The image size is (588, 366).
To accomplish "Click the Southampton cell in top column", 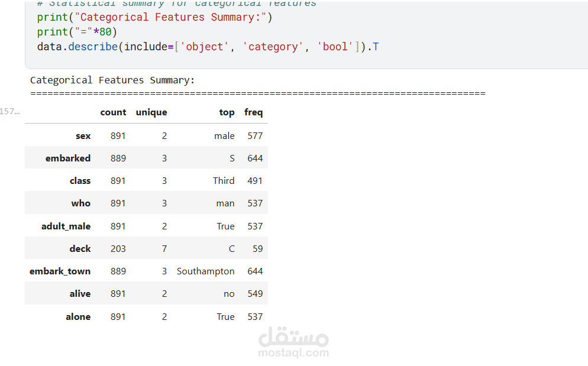I will [x=205, y=271].
